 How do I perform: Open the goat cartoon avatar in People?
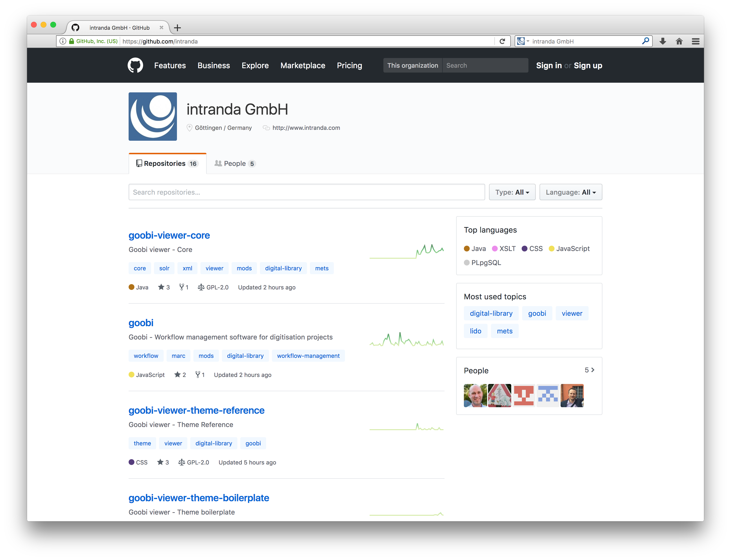[x=499, y=395]
